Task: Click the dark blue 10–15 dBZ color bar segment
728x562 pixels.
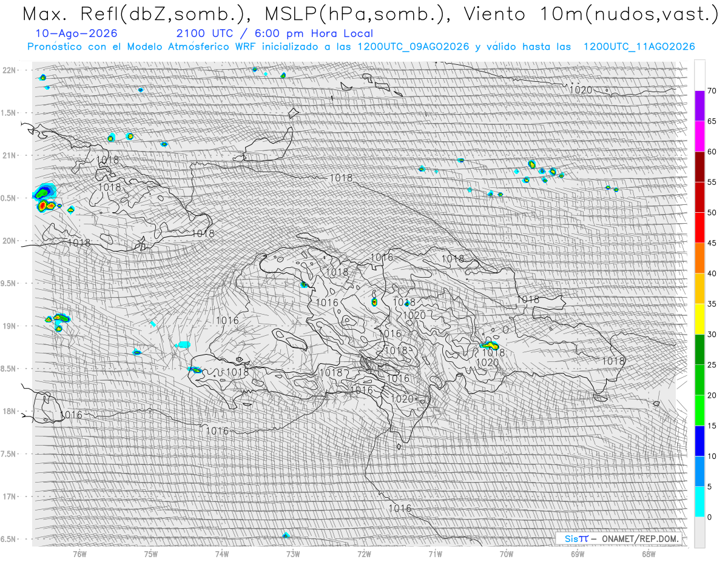Action: point(699,441)
